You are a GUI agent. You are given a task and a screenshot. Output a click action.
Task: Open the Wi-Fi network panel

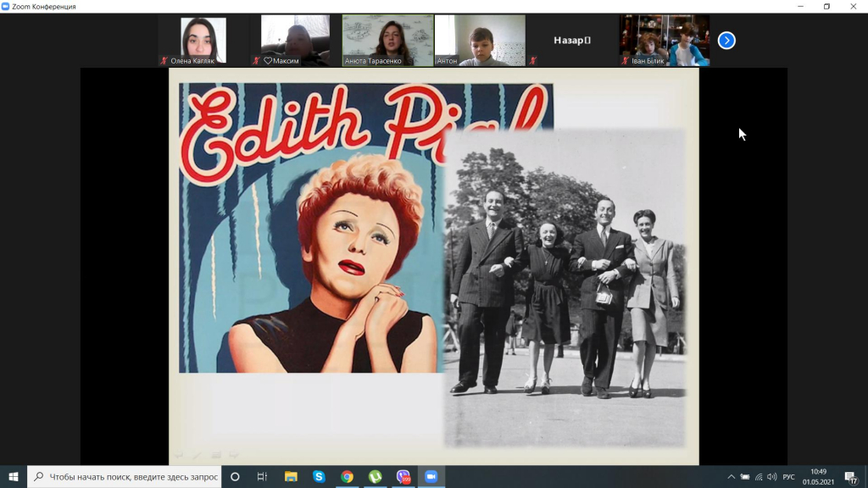pyautogui.click(x=759, y=477)
